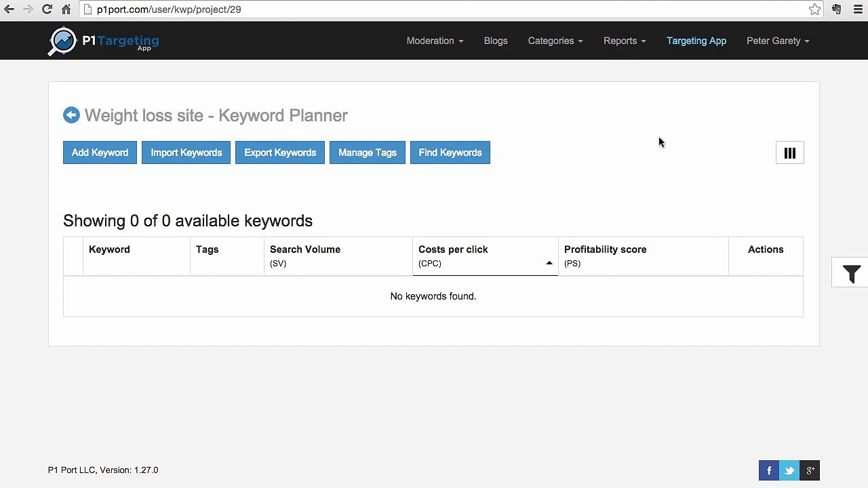Visit the Facebook page via the footer icon

click(769, 470)
